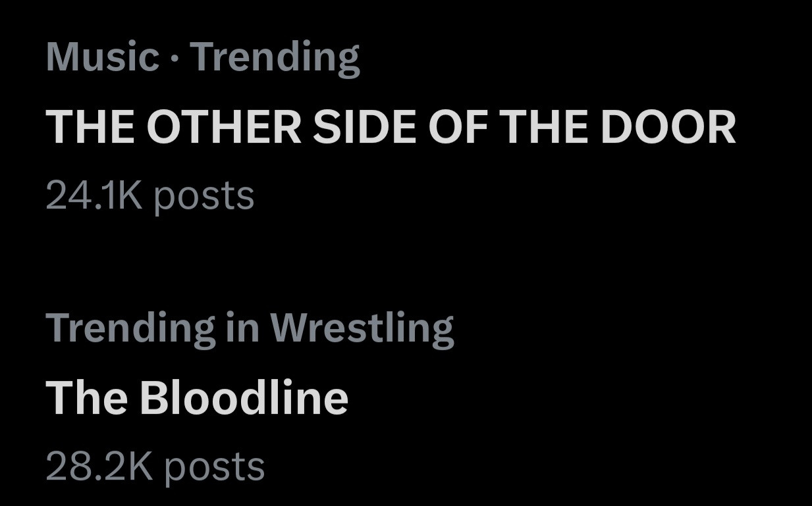Image resolution: width=812 pixels, height=506 pixels.
Task: Tap the word Music in category label
Action: 102,57
